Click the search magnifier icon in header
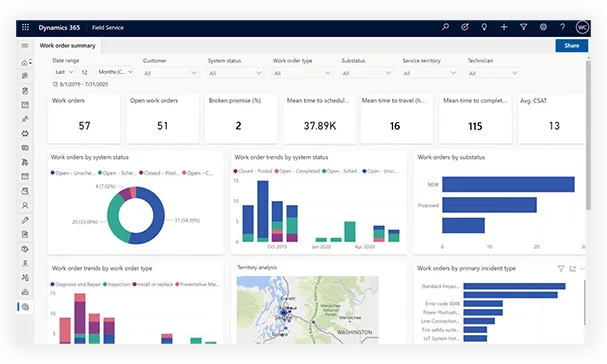Viewport: 607px width, 364px height. (445, 27)
